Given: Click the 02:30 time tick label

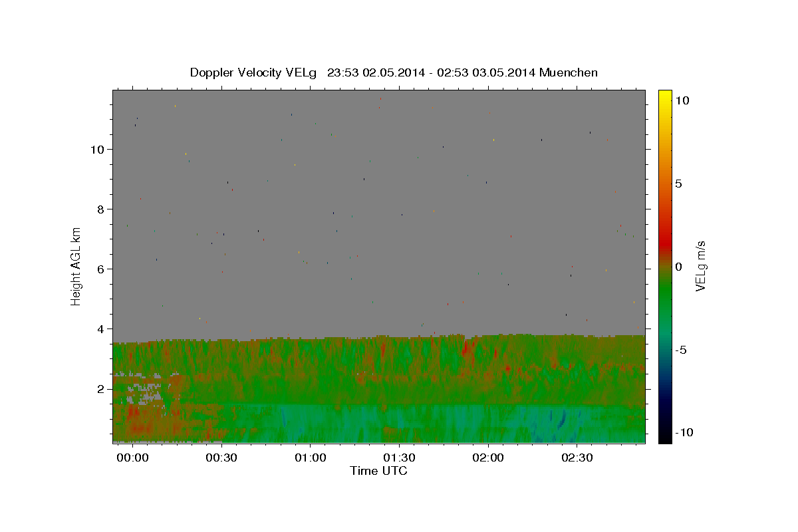Looking at the screenshot, I should (x=577, y=458).
